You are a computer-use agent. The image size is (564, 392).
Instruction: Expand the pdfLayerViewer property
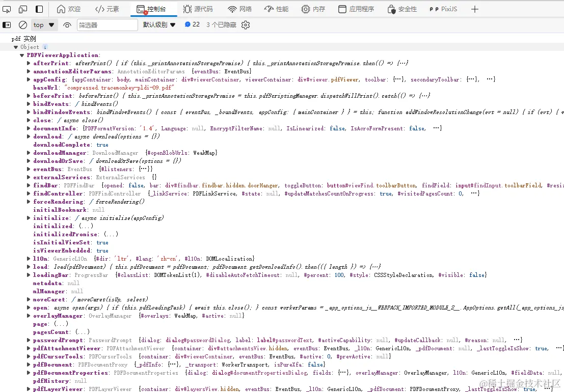[x=29, y=389]
